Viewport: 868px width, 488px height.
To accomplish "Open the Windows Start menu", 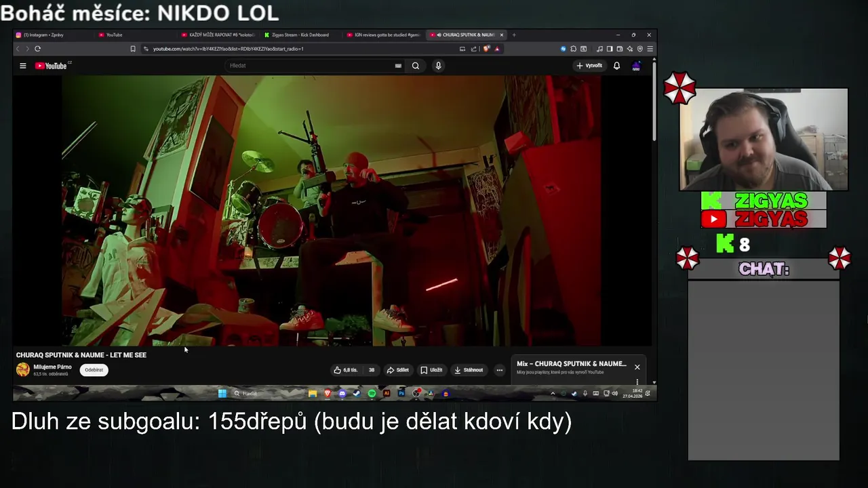I will tap(222, 393).
